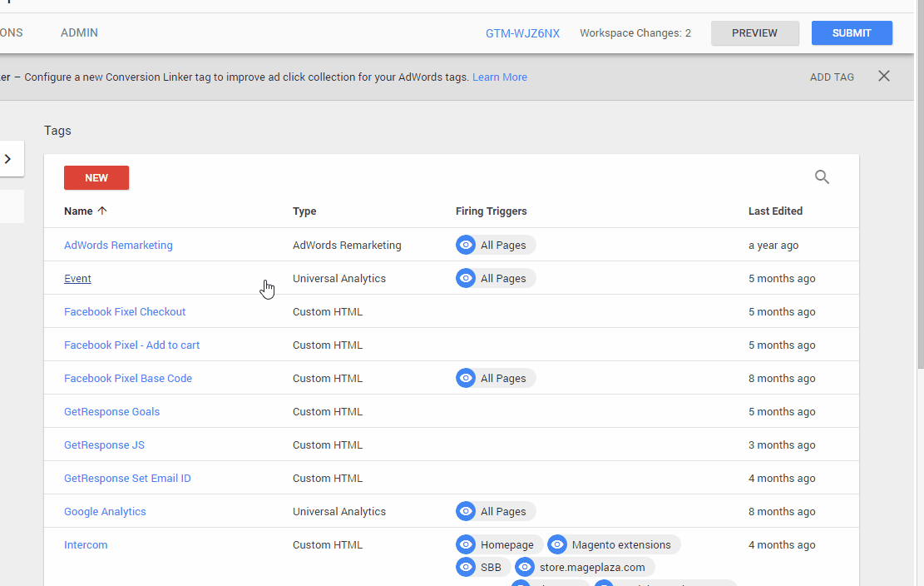Image resolution: width=924 pixels, height=586 pixels.
Task: Open the Facebook Pixel - Add to cart tag
Action: pos(132,345)
